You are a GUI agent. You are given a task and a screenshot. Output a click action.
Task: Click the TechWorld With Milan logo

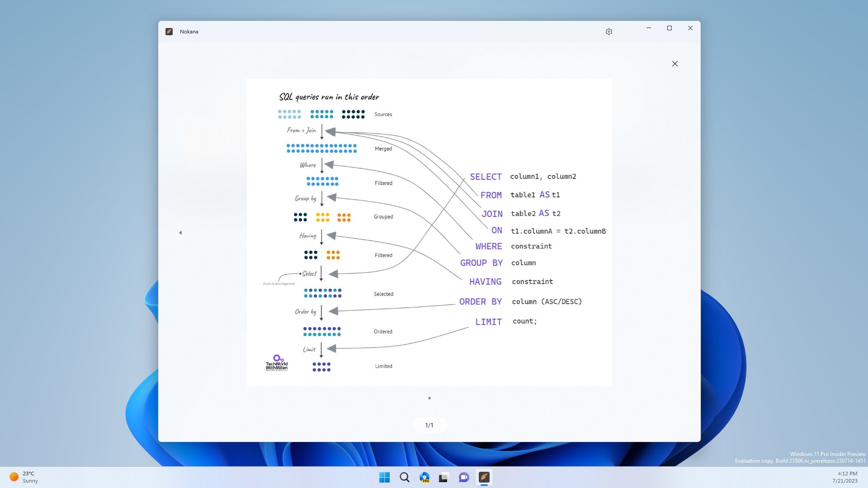277,363
